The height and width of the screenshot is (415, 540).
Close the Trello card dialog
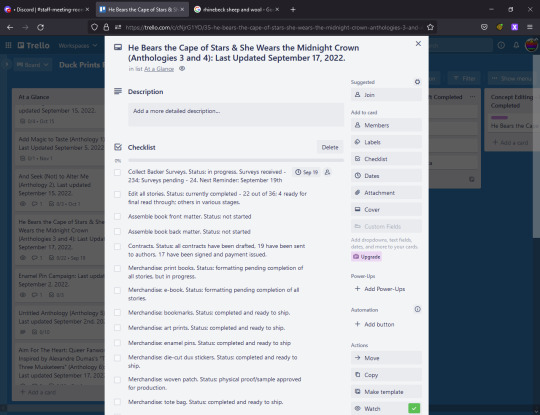tap(418, 44)
